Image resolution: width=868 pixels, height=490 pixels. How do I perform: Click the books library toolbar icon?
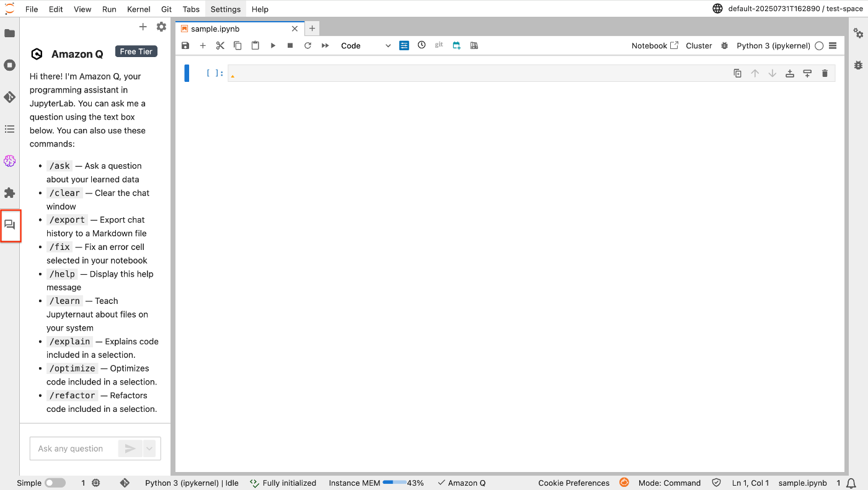click(x=474, y=45)
